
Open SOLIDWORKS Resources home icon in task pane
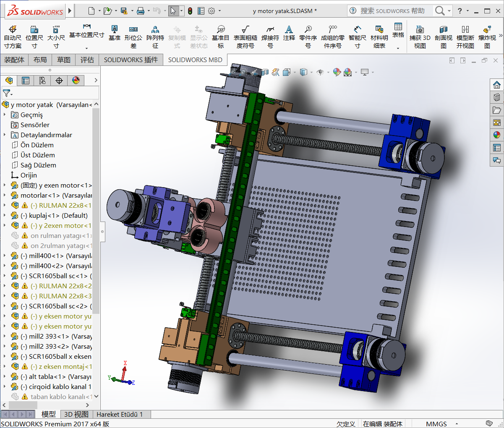497,85
